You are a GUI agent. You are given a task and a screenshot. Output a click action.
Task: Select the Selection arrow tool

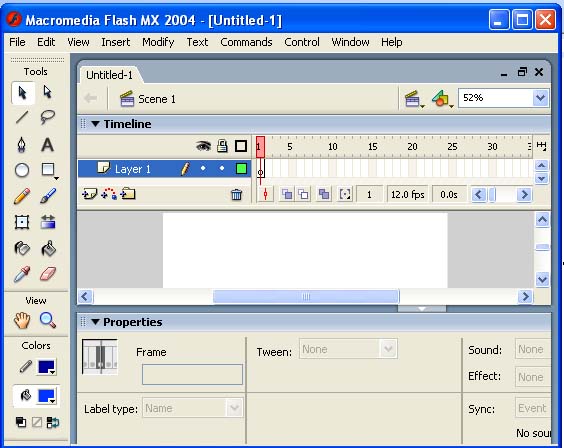point(22,93)
